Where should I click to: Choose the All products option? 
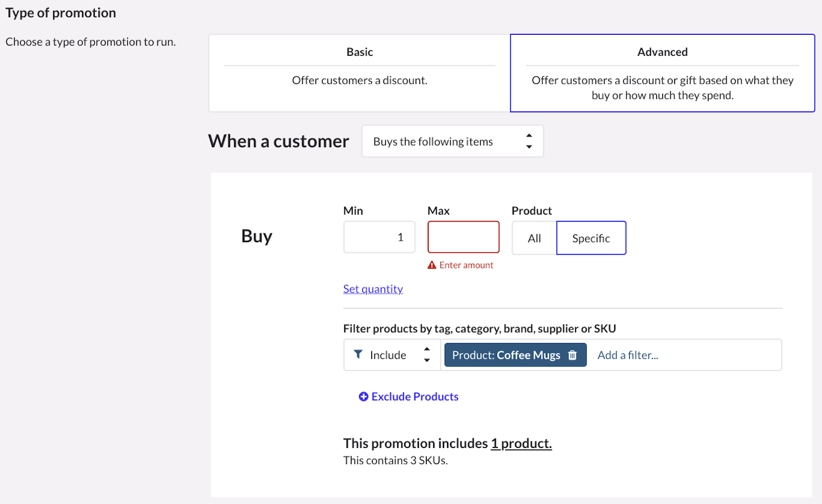pos(534,238)
